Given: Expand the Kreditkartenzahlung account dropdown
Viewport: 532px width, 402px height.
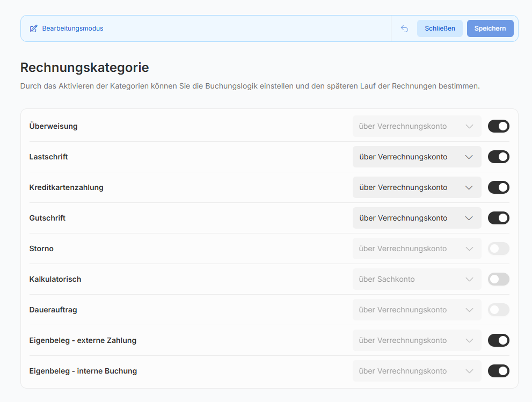Looking at the screenshot, I should pyautogui.click(x=417, y=187).
